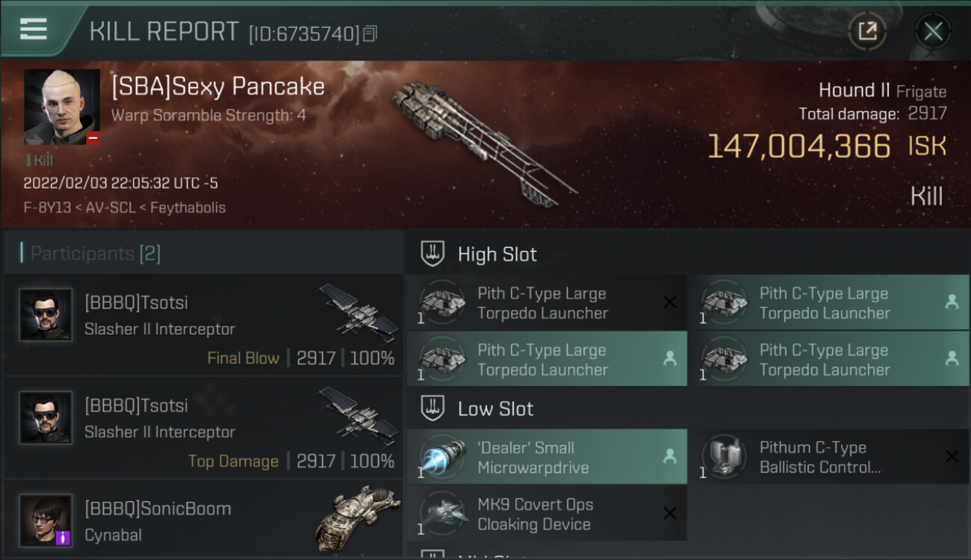Screen dimensions: 971x560
Task: Select the Pithum C-Type Ballistic Control module
Action: [x=829, y=458]
